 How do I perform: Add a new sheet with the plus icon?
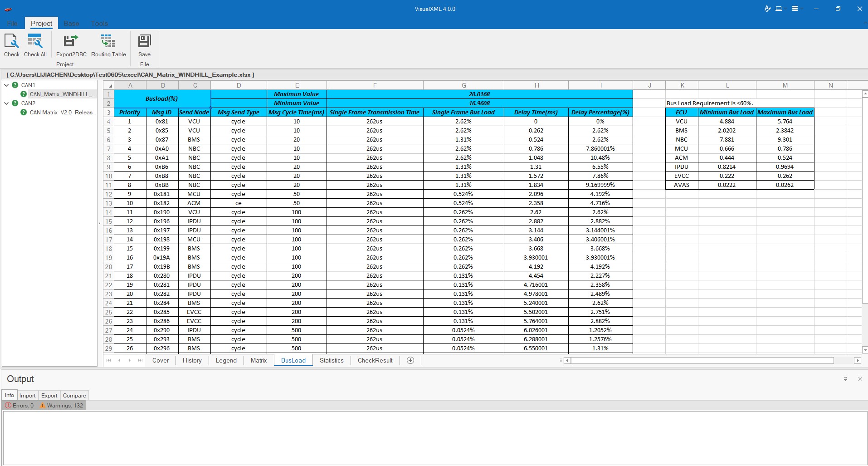410,360
